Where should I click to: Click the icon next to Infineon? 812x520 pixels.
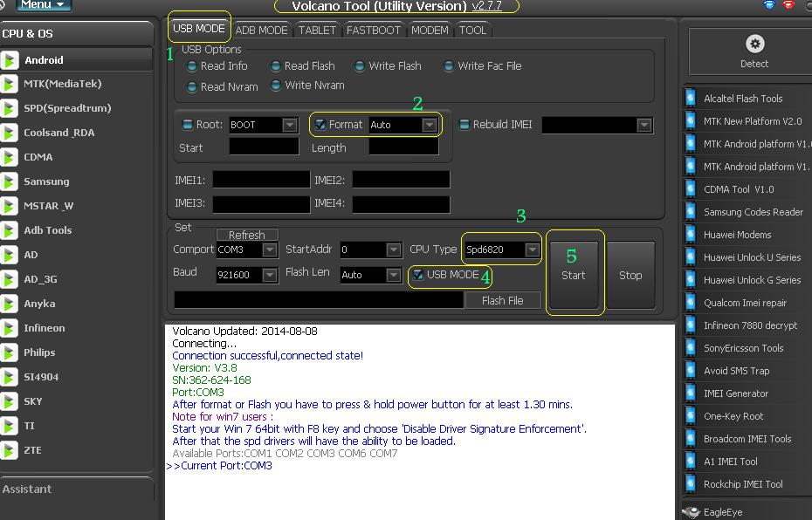pyautogui.click(x=10, y=328)
